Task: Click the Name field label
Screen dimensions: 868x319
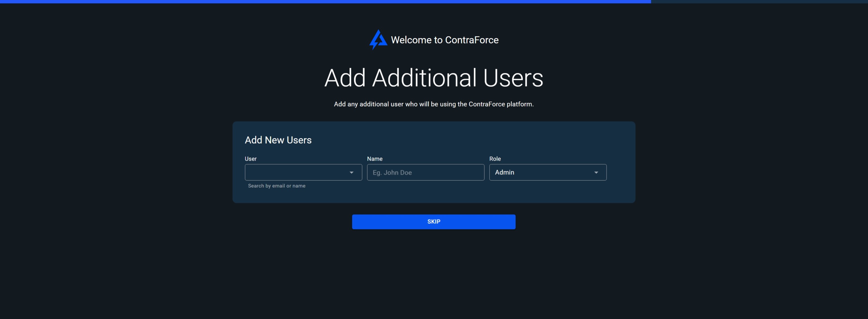Action: [374, 159]
